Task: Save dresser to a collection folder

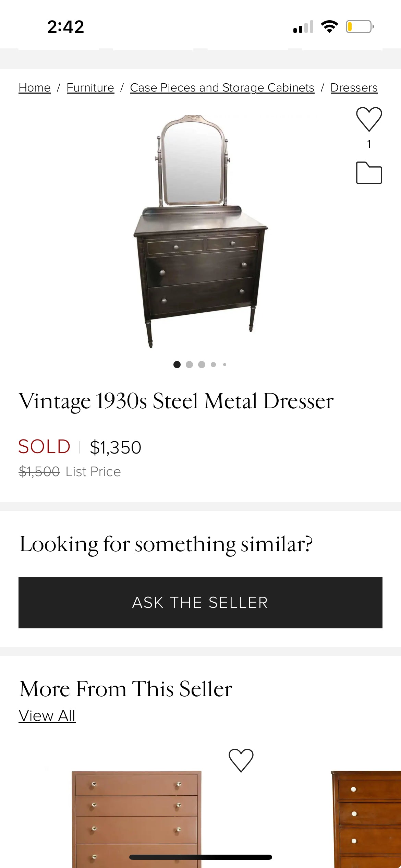Action: point(369,173)
